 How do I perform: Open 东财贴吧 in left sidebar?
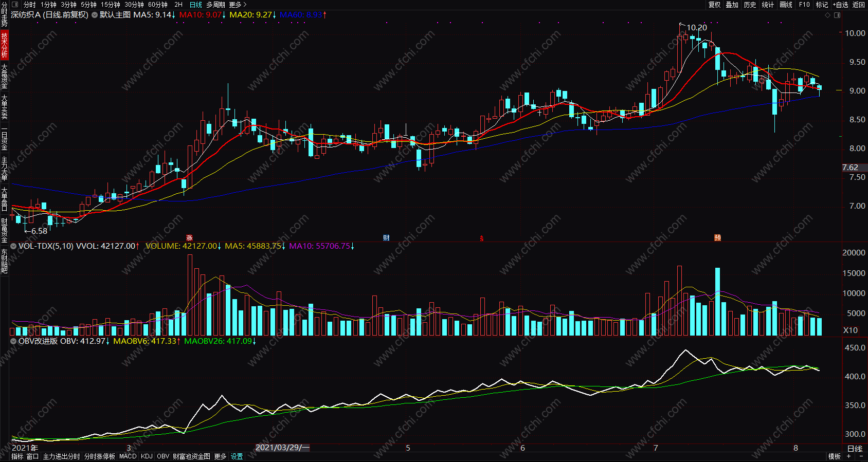pos(4,262)
